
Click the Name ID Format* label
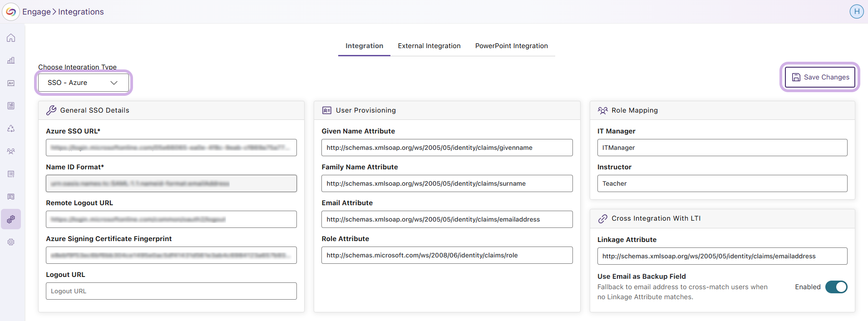pos(75,167)
